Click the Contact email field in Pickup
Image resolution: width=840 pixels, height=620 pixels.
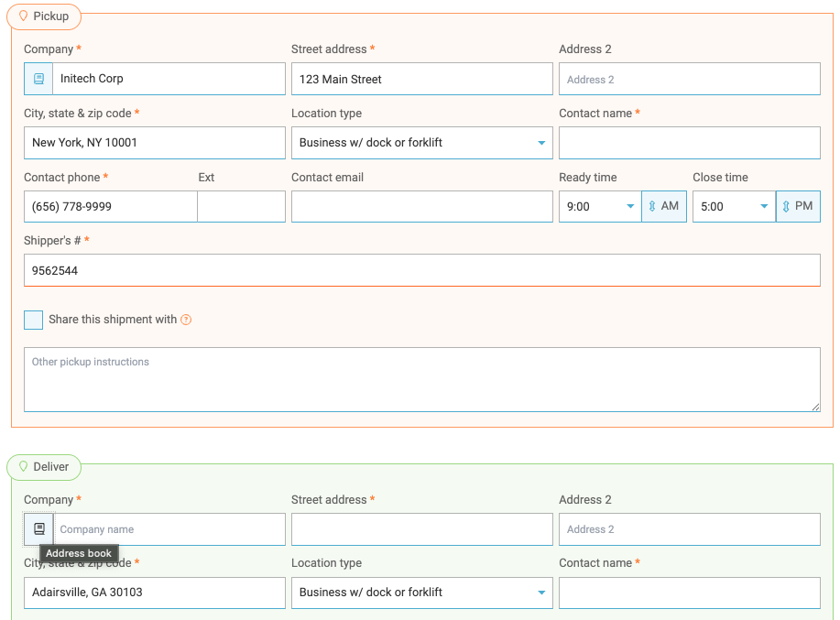(x=421, y=206)
